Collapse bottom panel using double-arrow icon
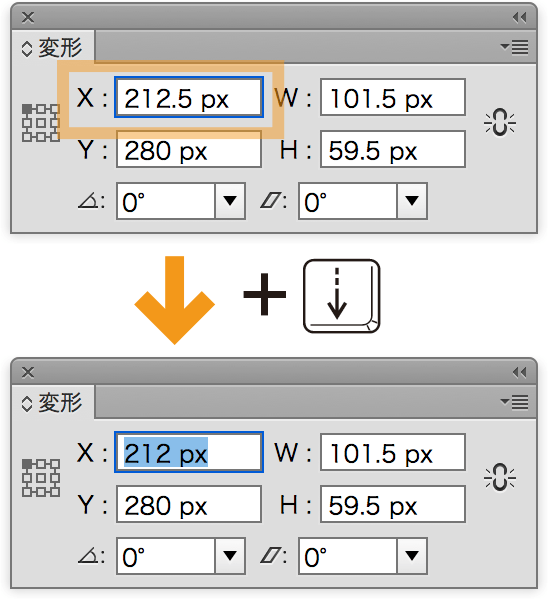Image resolution: width=548 pixels, height=599 pixels. [519, 372]
